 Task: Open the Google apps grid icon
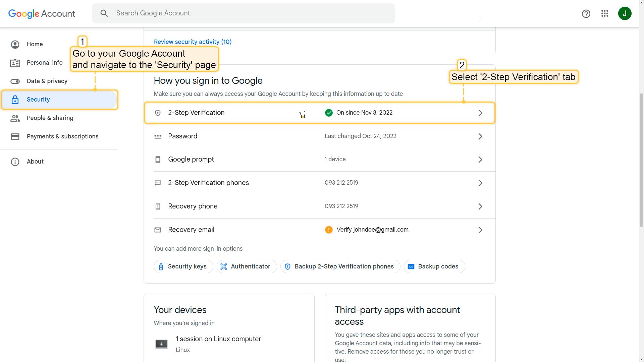click(x=604, y=13)
